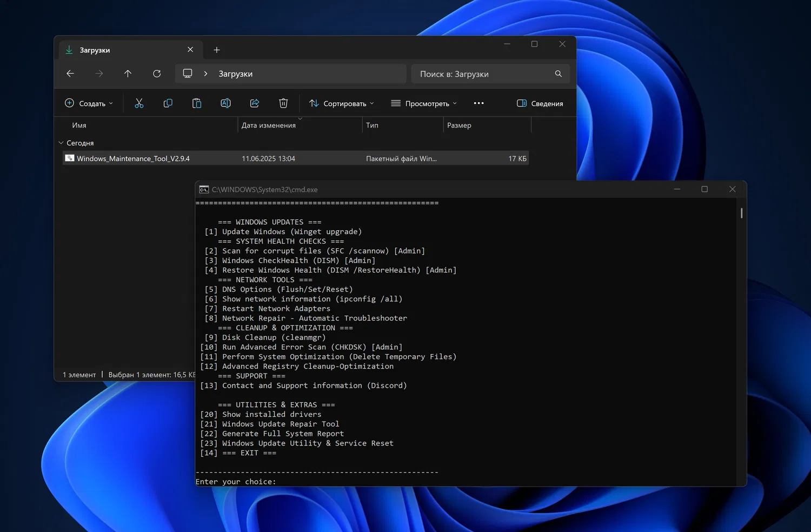
Task: Add a new Explorer tab
Action: pyautogui.click(x=217, y=50)
